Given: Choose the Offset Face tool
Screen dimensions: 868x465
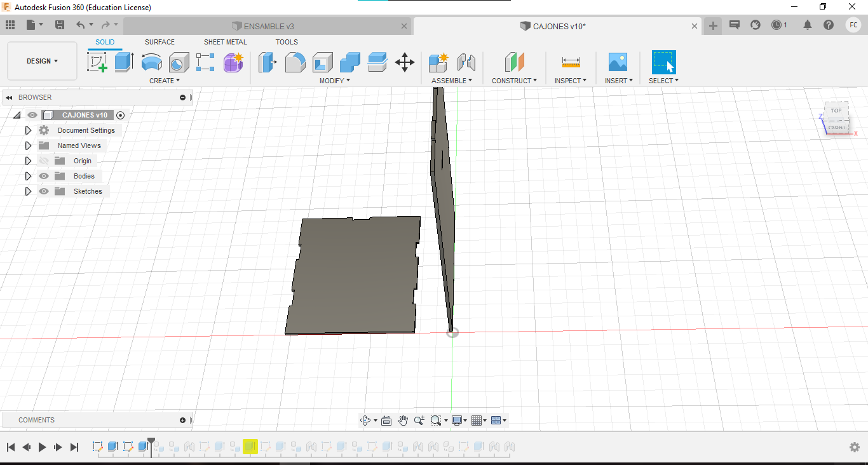Looking at the screenshot, I should (377, 62).
